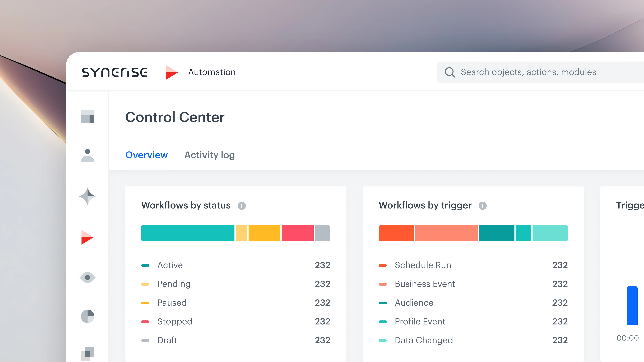
Task: Click the narrow teal Profile Event segment
Action: click(523, 233)
